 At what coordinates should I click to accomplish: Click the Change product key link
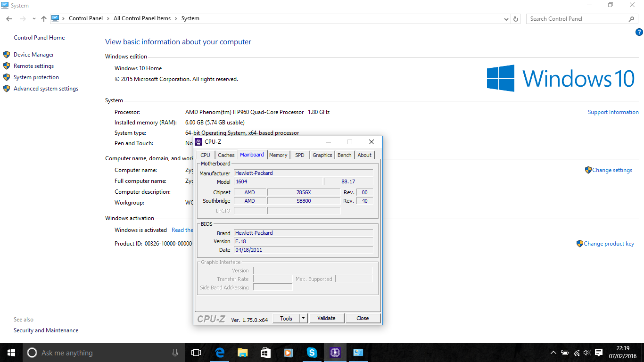(x=609, y=244)
